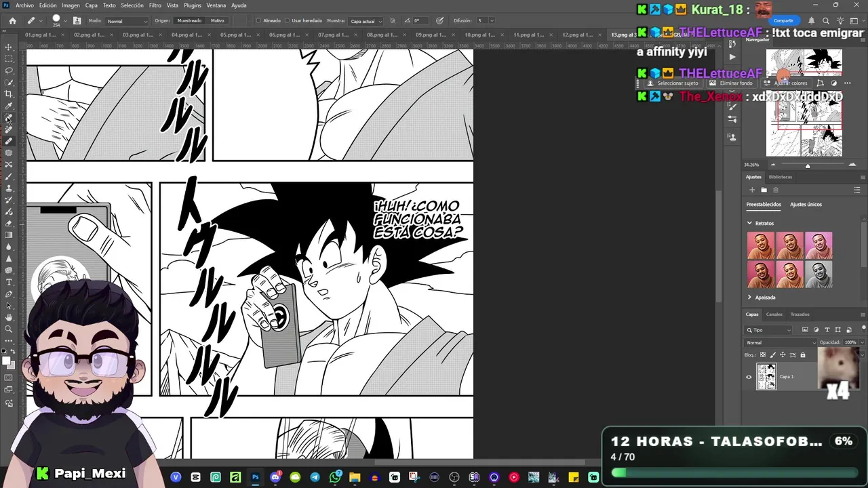This screenshot has height=488, width=868.
Task: Open the Edit Toolbar three-dots menu
Action: (x=9, y=341)
